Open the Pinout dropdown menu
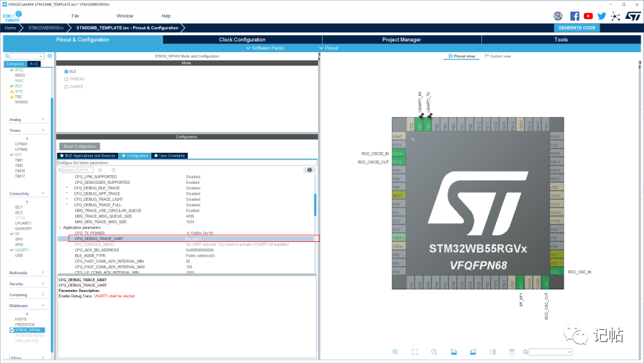 point(329,48)
